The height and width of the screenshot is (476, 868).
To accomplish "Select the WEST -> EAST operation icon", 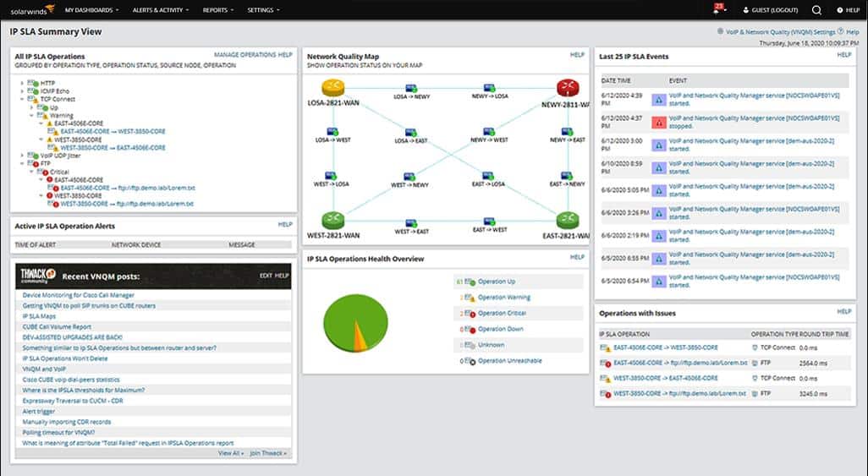I will 411,223.
